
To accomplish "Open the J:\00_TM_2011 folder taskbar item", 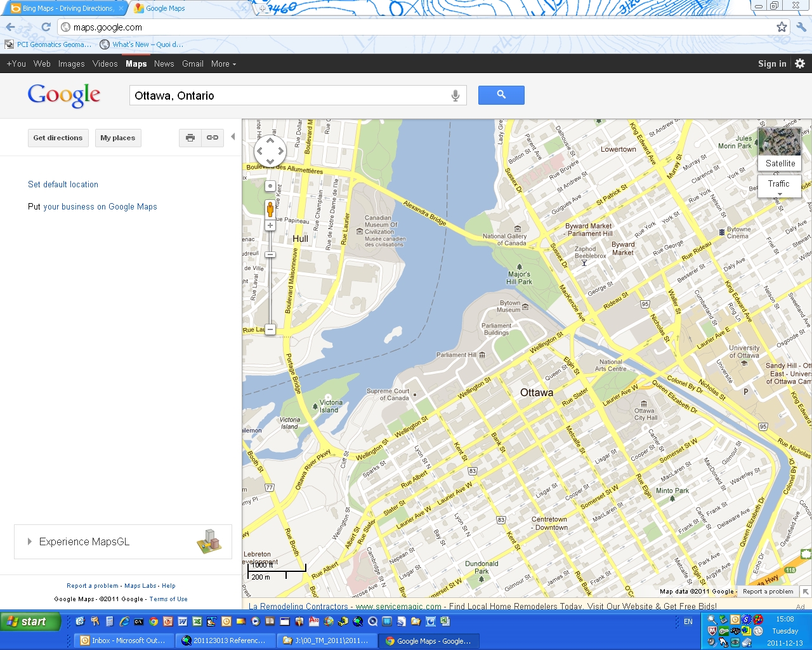I will [x=327, y=640].
